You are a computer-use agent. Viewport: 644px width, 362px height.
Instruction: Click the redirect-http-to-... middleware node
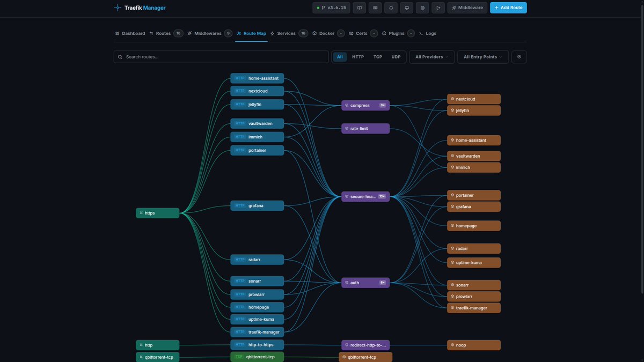coord(365,345)
